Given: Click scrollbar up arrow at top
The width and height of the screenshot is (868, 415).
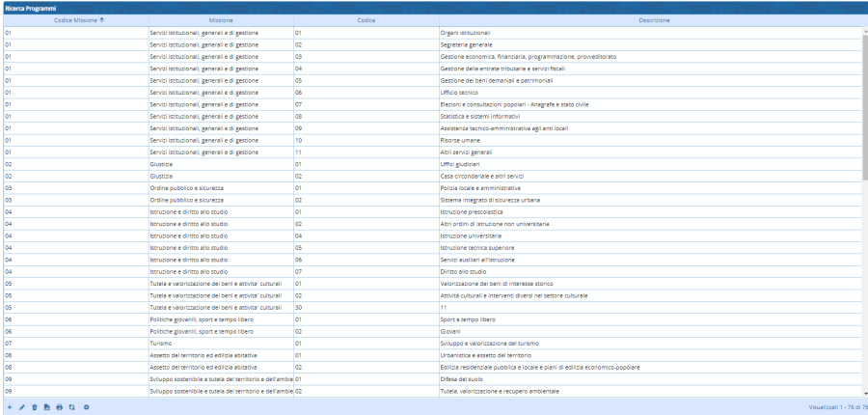Looking at the screenshot, I should 864,30.
